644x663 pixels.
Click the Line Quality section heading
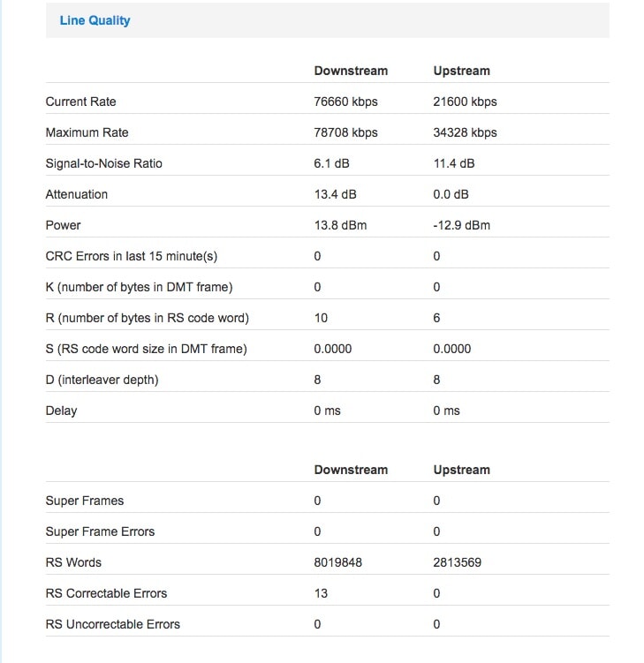[x=95, y=20]
